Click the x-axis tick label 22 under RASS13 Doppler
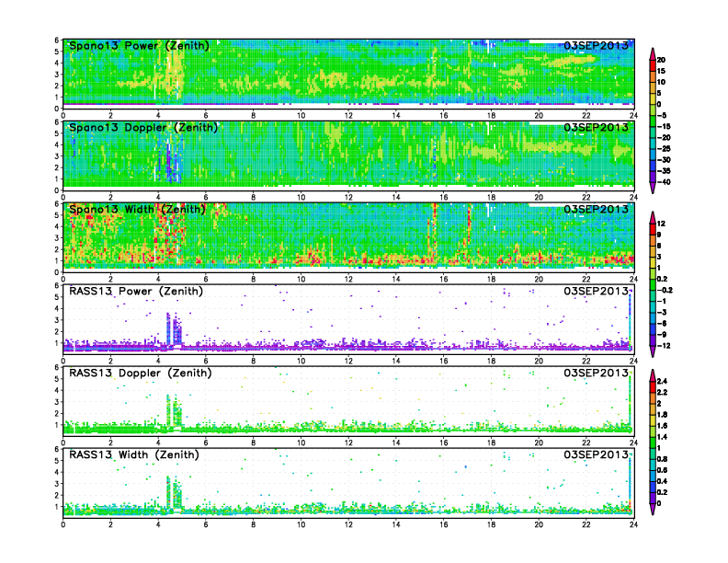Screen dimensions: 728x563 [x=586, y=442]
